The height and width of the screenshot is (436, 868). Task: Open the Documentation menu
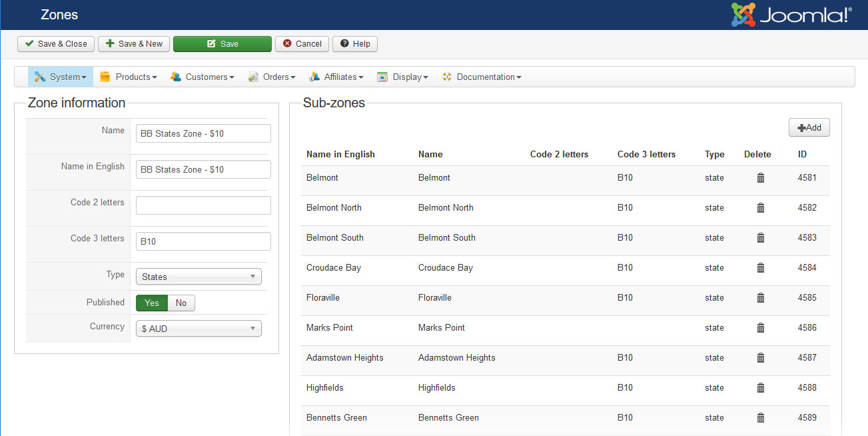point(481,77)
